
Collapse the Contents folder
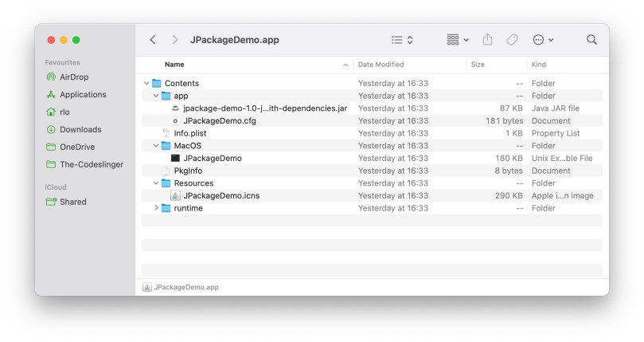146,84
